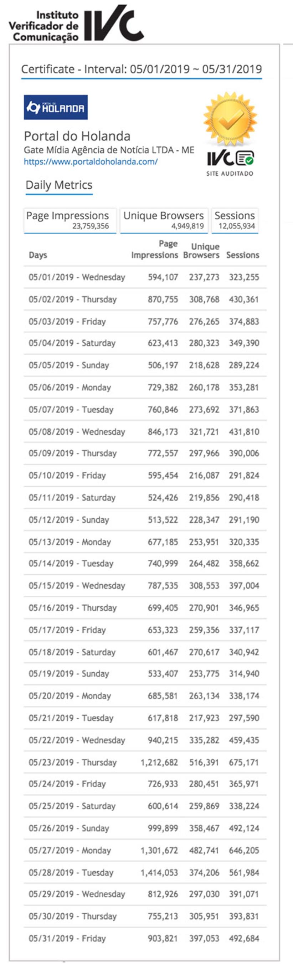Click the Unique Browsers column header
The width and height of the screenshot is (293, 980).
201,251
